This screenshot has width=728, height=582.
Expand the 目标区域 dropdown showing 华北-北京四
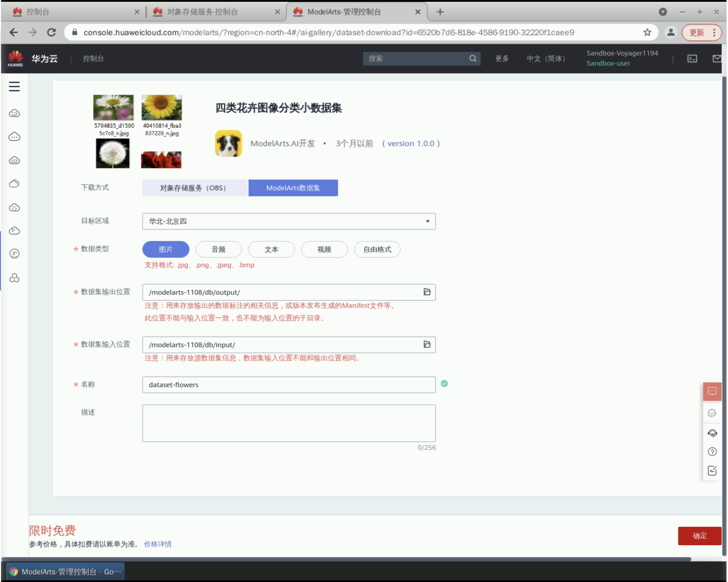289,221
